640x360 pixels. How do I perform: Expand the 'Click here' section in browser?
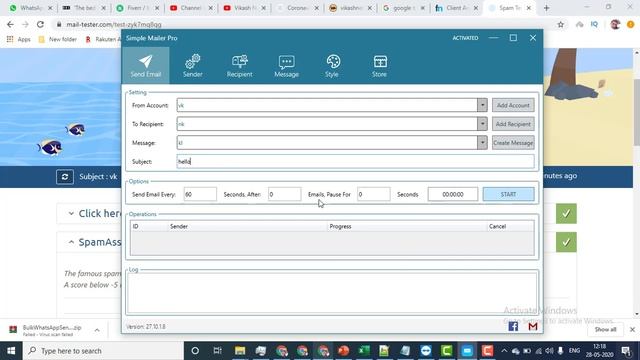coord(71,213)
